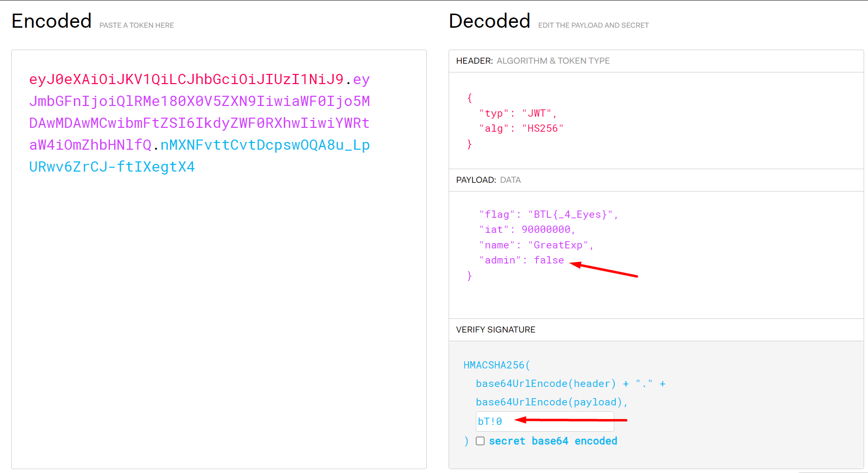Click the Encoded heading
The width and height of the screenshot is (868, 473).
pos(52,21)
